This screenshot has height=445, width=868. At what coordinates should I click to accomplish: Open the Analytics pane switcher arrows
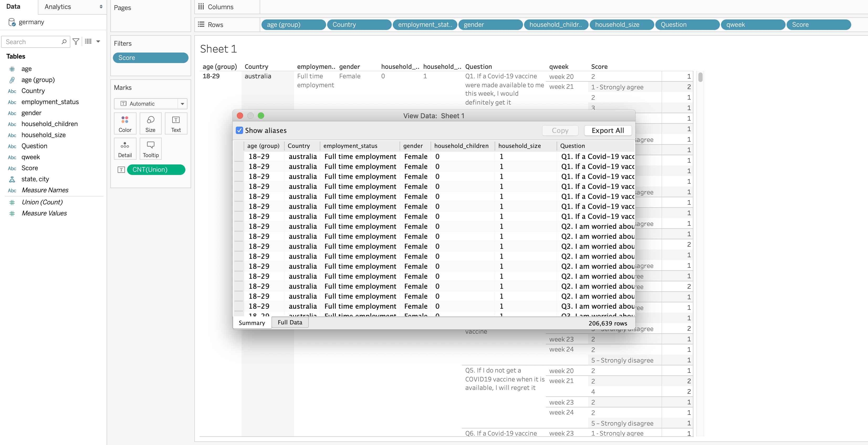click(x=101, y=7)
